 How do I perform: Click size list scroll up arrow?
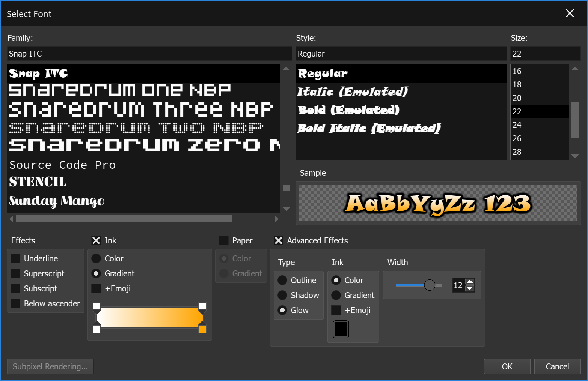(x=575, y=68)
